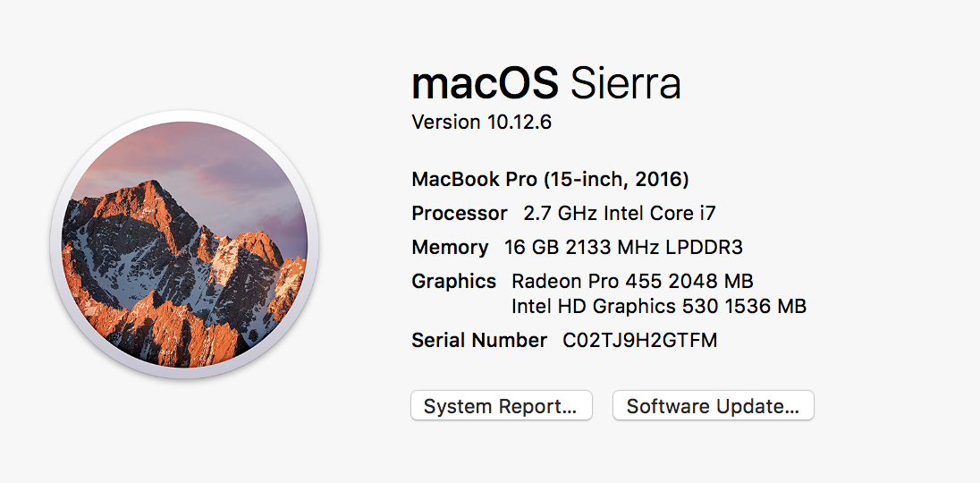This screenshot has width=980, height=483.
Task: Check for updates via Software Update
Action: point(713,406)
